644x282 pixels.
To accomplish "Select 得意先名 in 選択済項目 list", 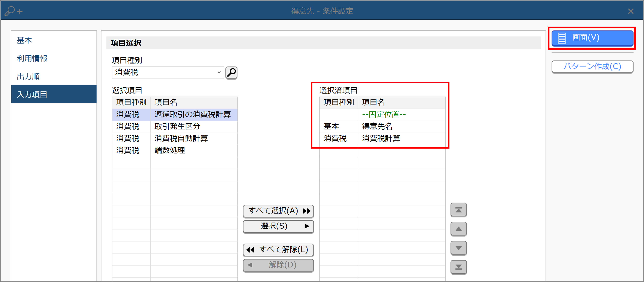I will (x=382, y=127).
